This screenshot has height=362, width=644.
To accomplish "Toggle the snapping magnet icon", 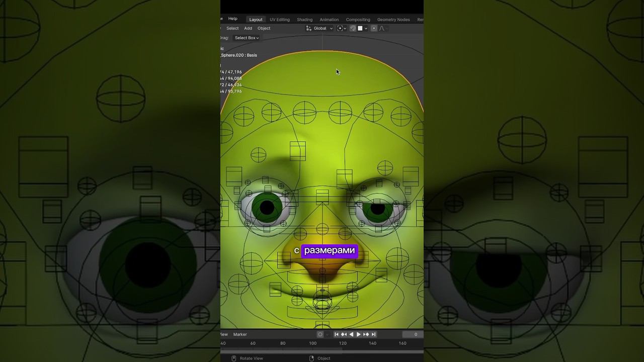I will coord(353,28).
